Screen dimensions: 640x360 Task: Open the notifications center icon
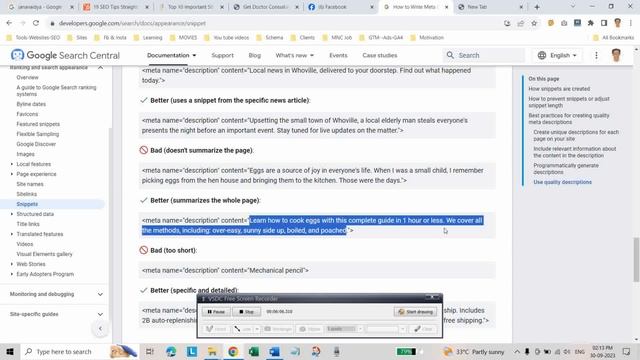click(627, 351)
